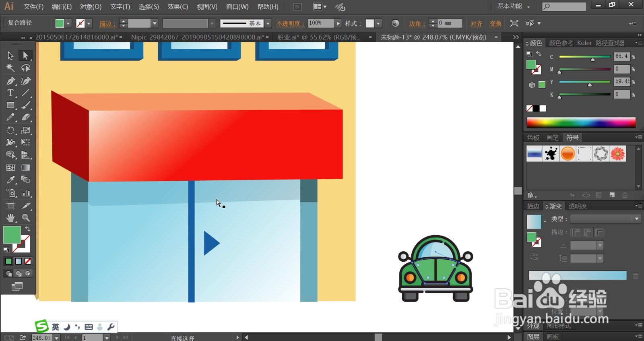Select the Pen tool
This screenshot has width=644, height=341.
pos(10,81)
